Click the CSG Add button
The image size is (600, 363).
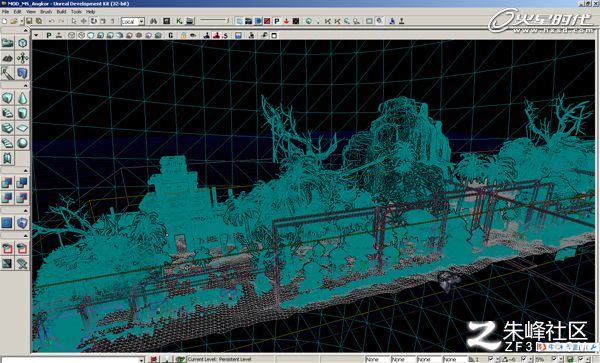(x=7, y=183)
